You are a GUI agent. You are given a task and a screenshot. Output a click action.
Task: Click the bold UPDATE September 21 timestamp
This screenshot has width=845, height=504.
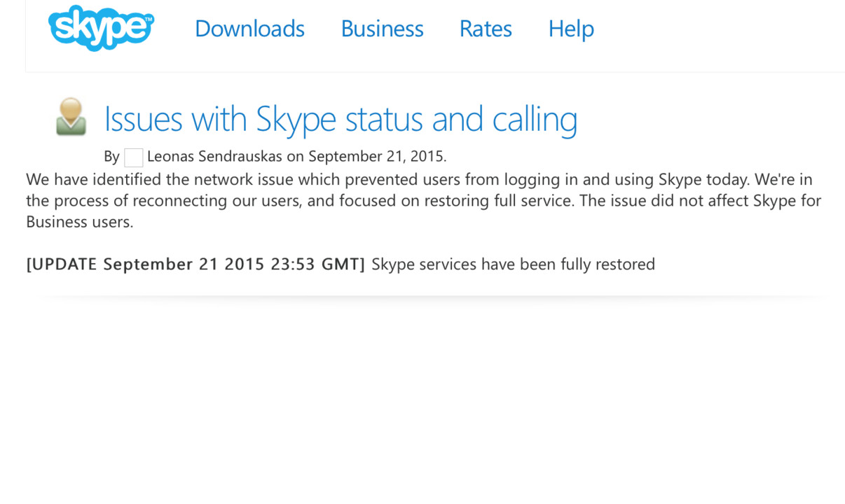pos(195,264)
